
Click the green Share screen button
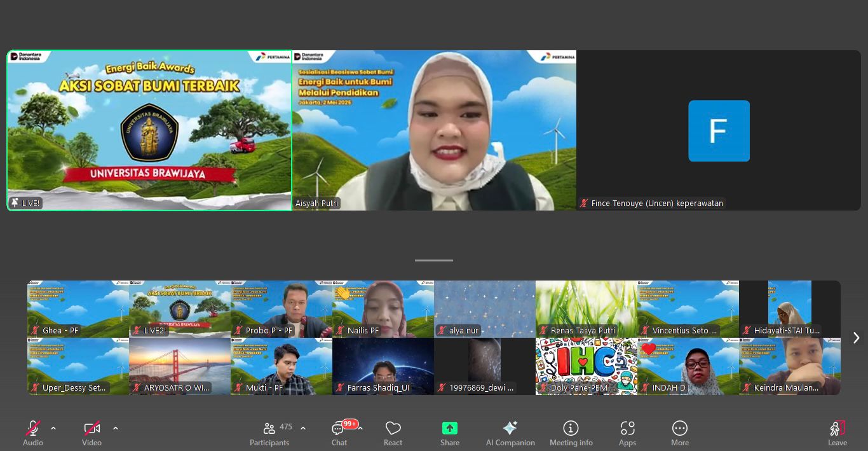(x=450, y=428)
